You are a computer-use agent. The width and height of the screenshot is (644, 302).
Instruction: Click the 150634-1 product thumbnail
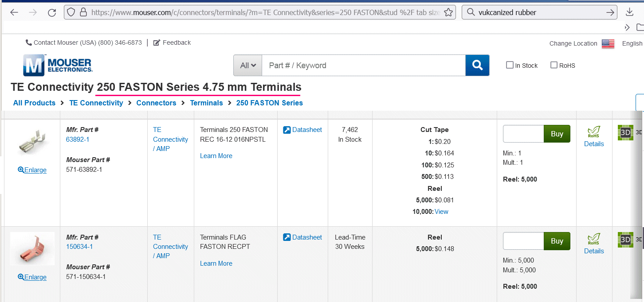[32, 249]
